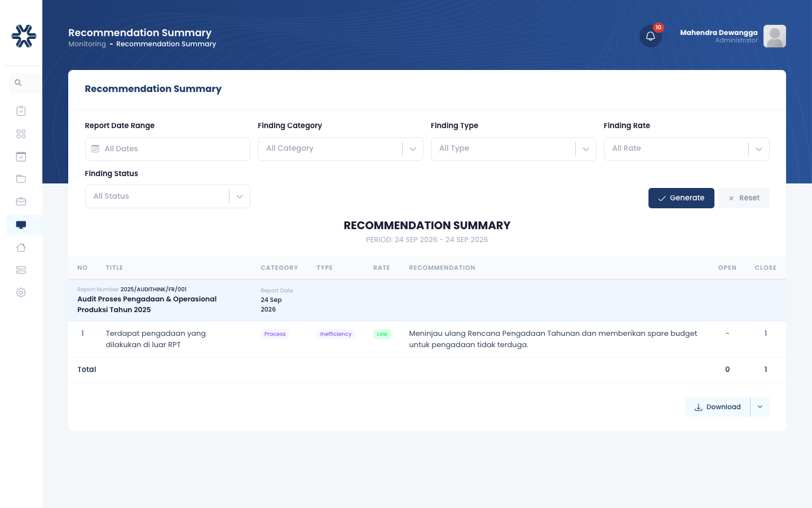Click the CATEGORY column header
Screen dimensions: 812x508
[279, 268]
